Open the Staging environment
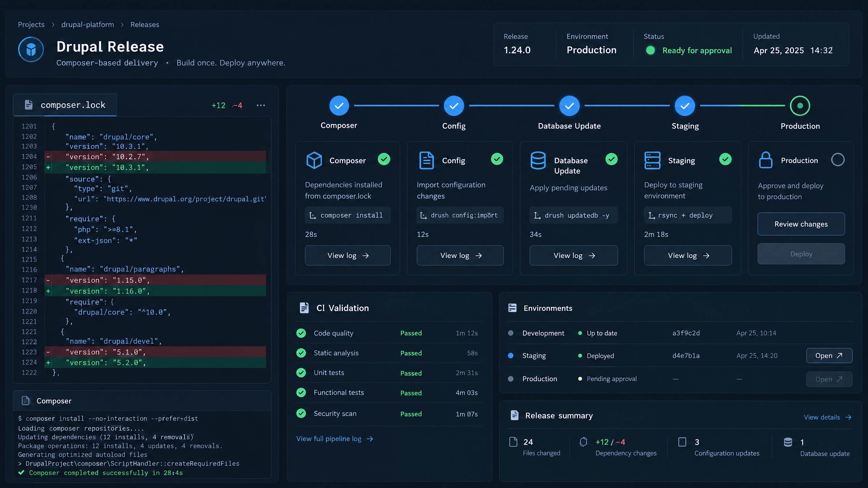This screenshot has width=868, height=488. [829, 355]
